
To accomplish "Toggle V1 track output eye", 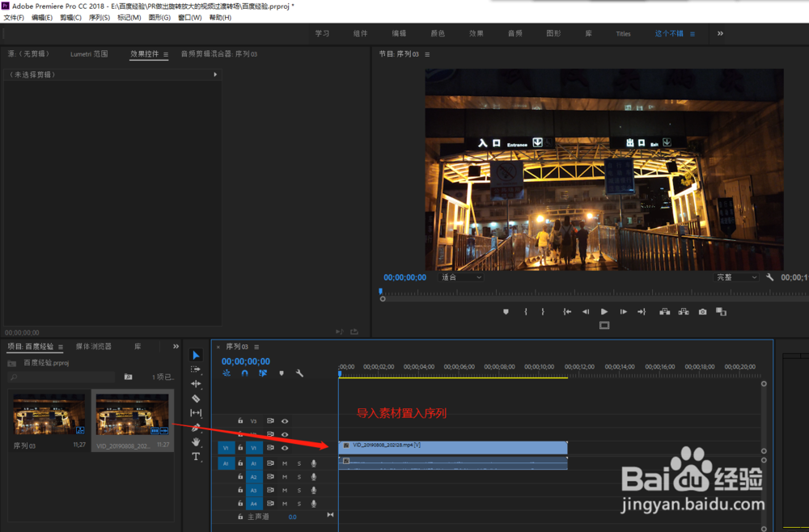I will click(285, 448).
